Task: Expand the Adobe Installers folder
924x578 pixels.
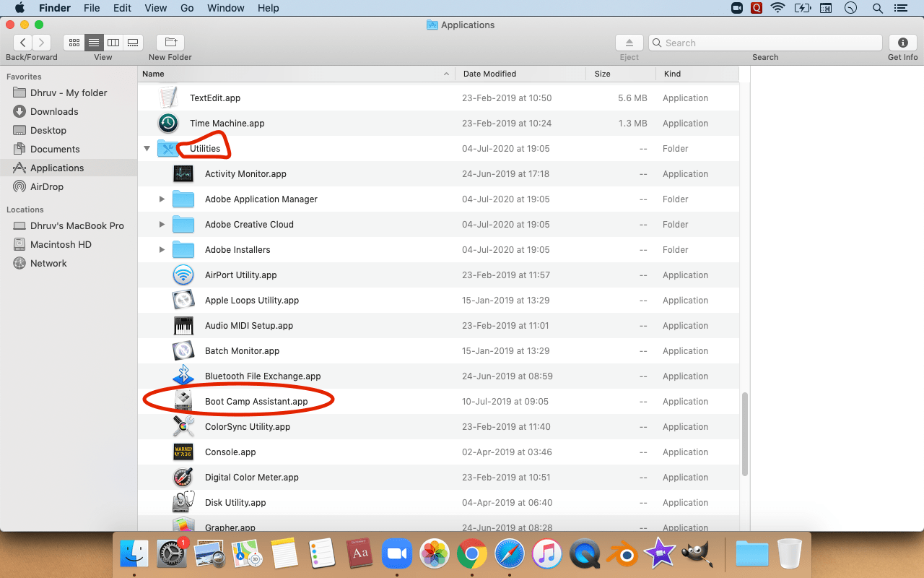Action: pos(162,250)
